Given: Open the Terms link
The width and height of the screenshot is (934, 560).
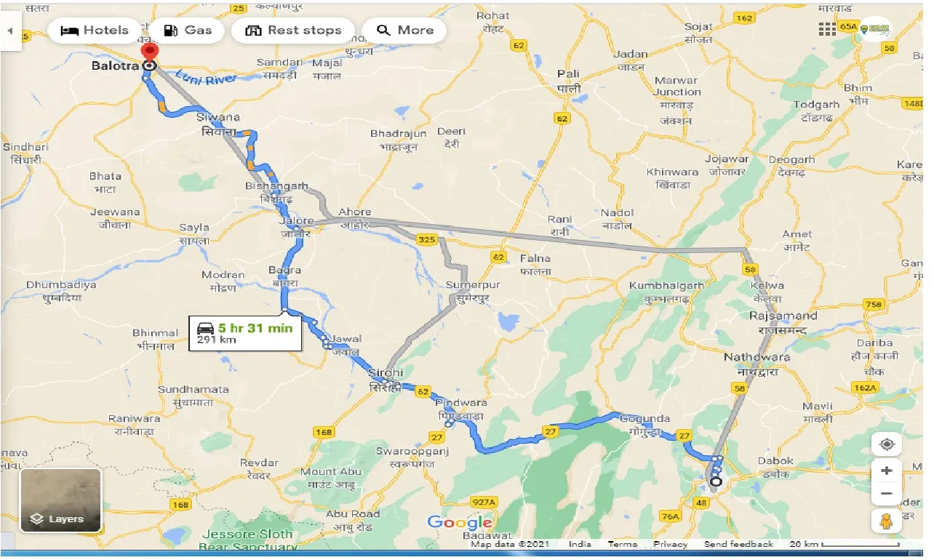Looking at the screenshot, I should point(623,544).
